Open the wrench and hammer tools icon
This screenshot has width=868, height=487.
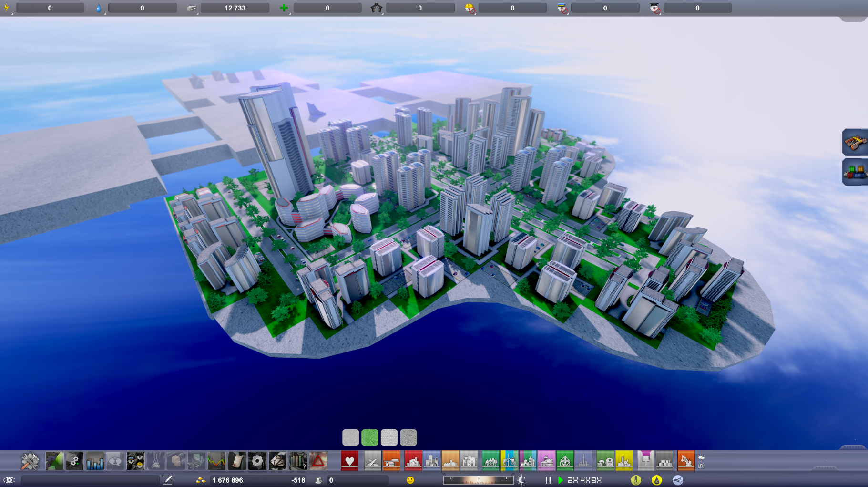[30, 461]
